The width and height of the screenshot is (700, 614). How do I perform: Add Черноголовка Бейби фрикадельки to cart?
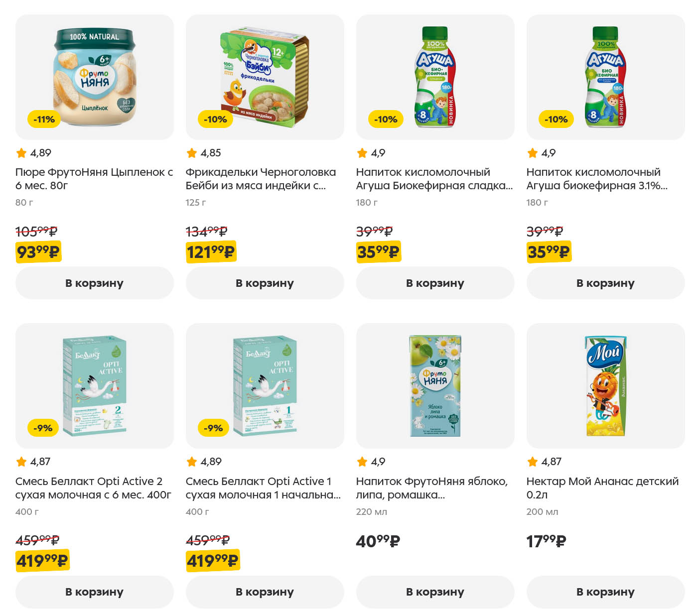tap(265, 283)
